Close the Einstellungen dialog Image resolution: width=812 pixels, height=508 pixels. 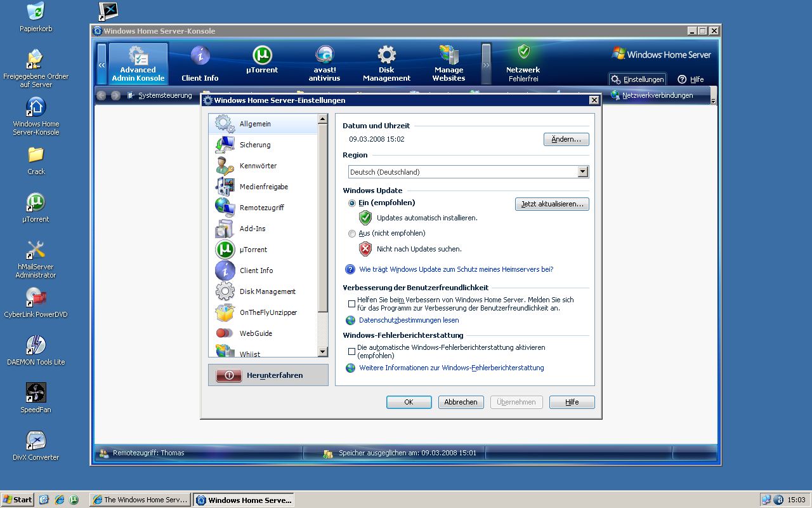click(x=594, y=100)
